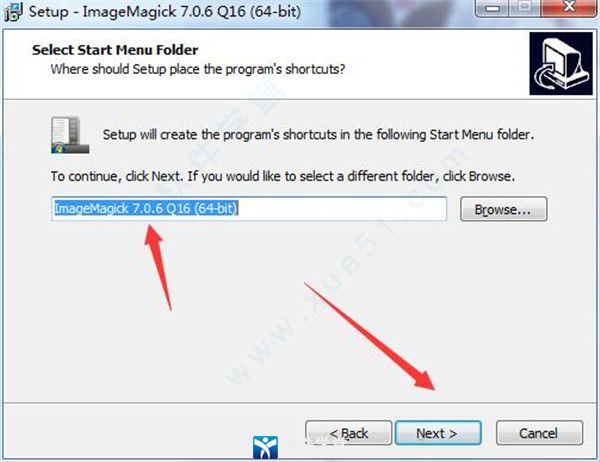Click the blank white space in the folder field
Image resolution: width=600 pixels, height=462 pixels.
coord(342,209)
